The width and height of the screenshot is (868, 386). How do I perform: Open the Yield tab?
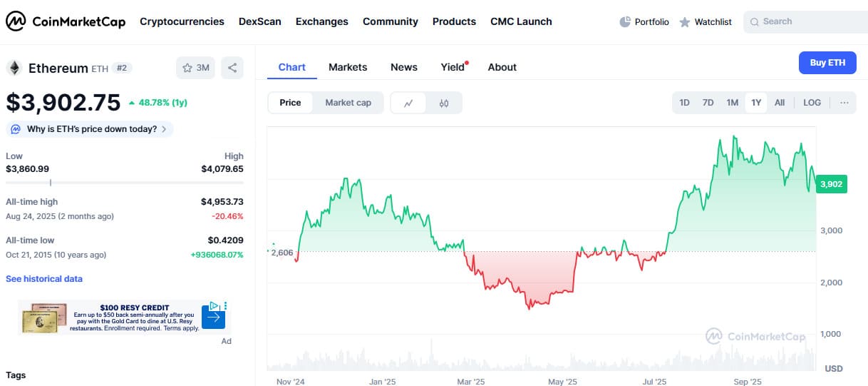[x=453, y=67]
